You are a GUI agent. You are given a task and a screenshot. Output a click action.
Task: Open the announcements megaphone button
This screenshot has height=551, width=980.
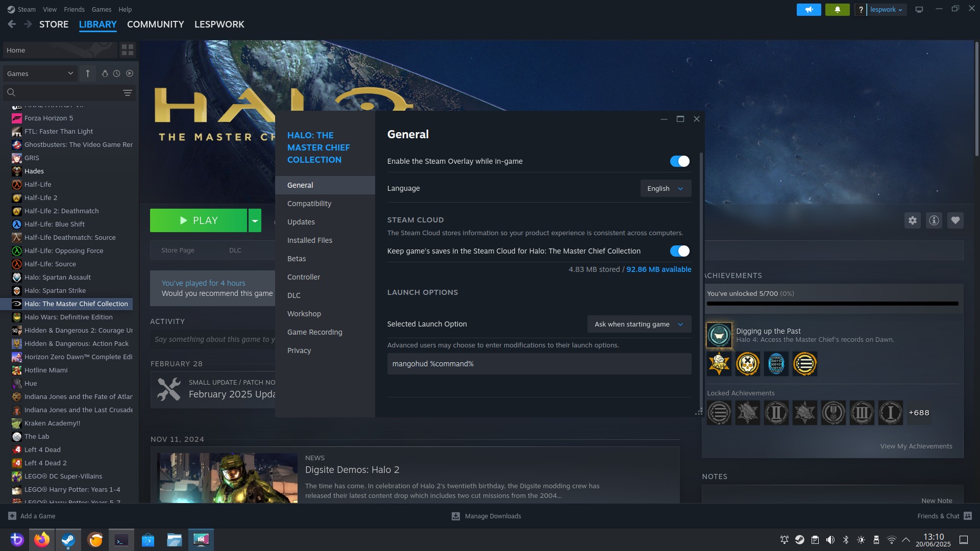[x=808, y=10]
